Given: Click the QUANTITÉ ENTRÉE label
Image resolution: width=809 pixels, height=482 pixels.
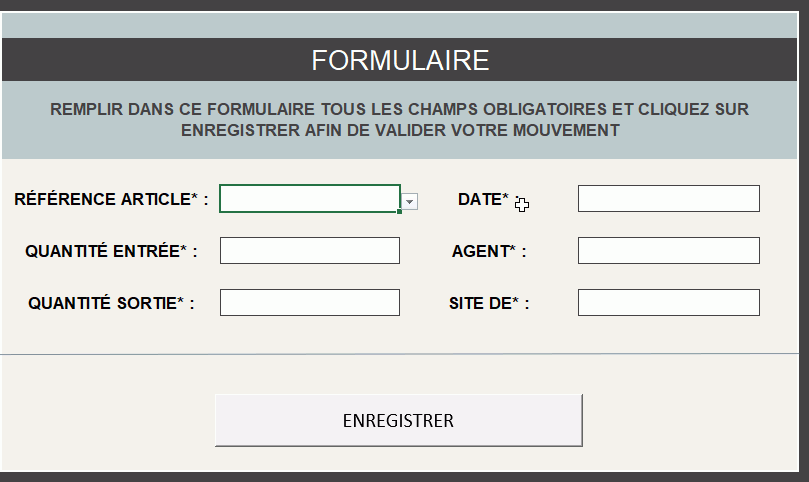Looking at the screenshot, I should (x=111, y=251).
